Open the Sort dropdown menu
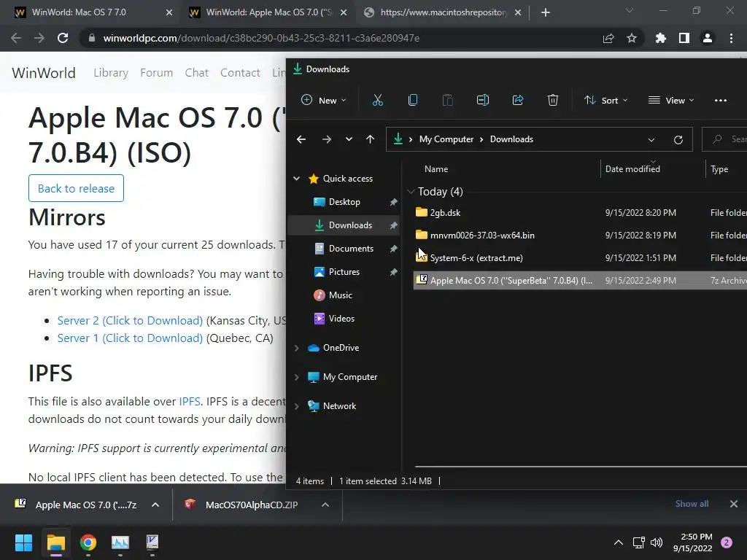Image resolution: width=747 pixels, height=560 pixels. (x=606, y=100)
